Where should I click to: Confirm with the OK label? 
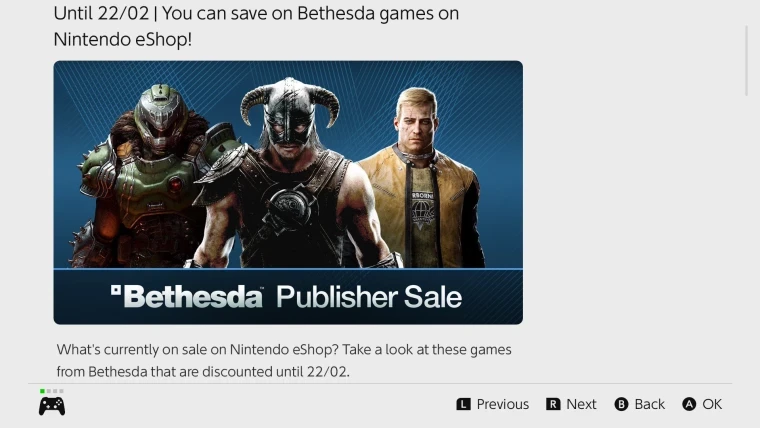tap(712, 404)
